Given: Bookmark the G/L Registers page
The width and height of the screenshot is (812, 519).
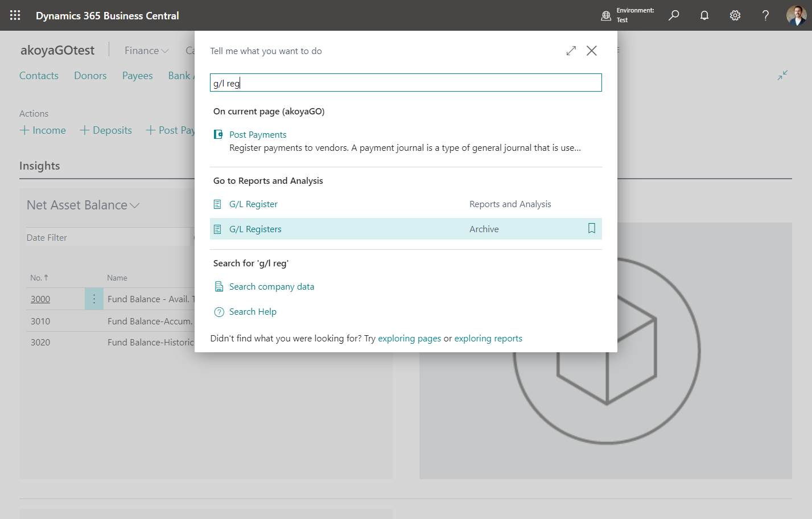Looking at the screenshot, I should tap(592, 228).
